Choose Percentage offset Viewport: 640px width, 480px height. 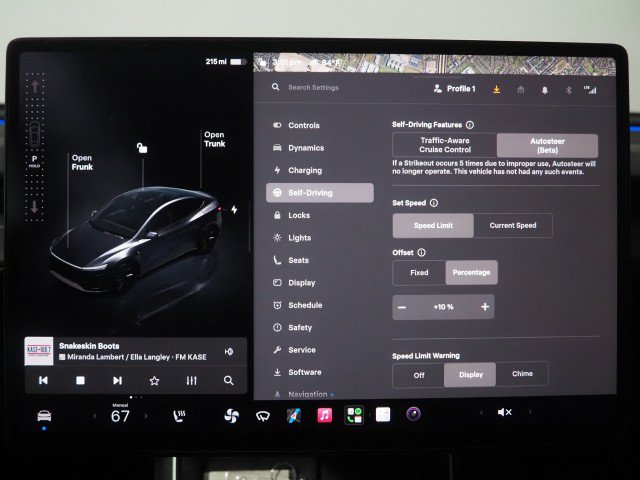click(471, 272)
